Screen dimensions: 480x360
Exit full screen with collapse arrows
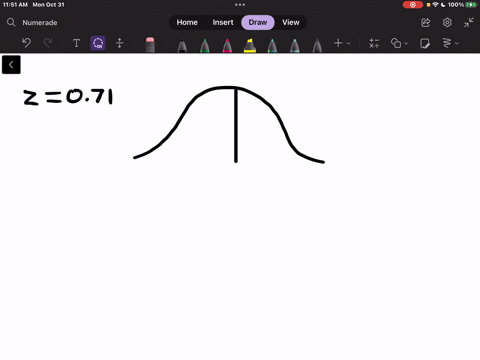pos(469,22)
